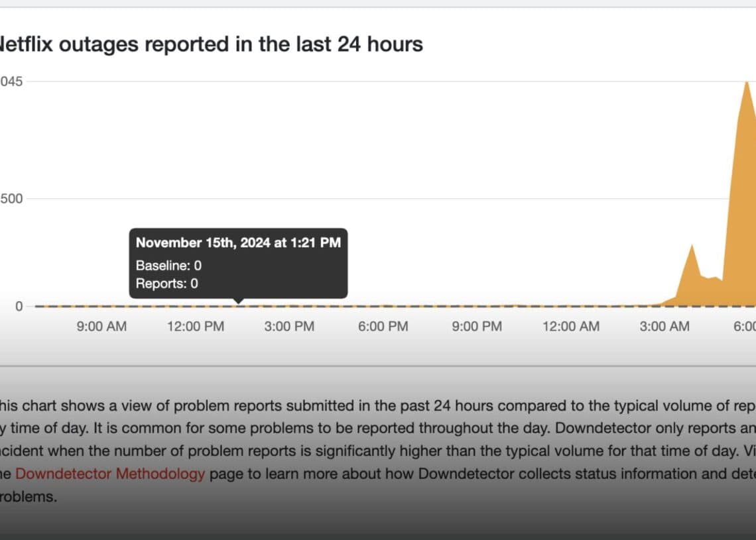Click the Netflix outages chart title
The image size is (756, 540).
[210, 44]
